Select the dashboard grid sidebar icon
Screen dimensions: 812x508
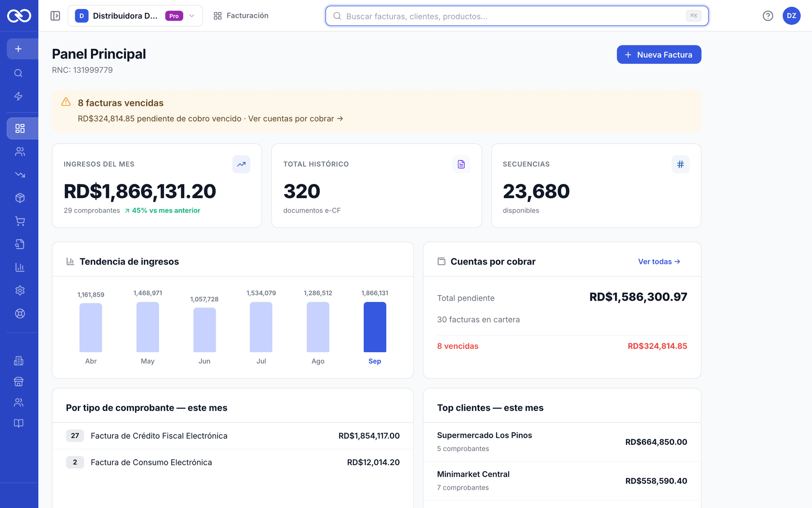pyautogui.click(x=20, y=128)
